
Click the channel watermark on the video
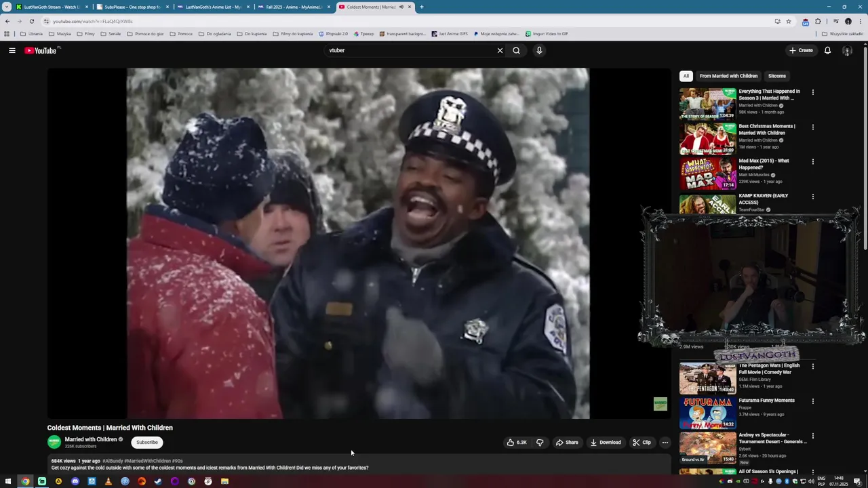click(x=660, y=404)
